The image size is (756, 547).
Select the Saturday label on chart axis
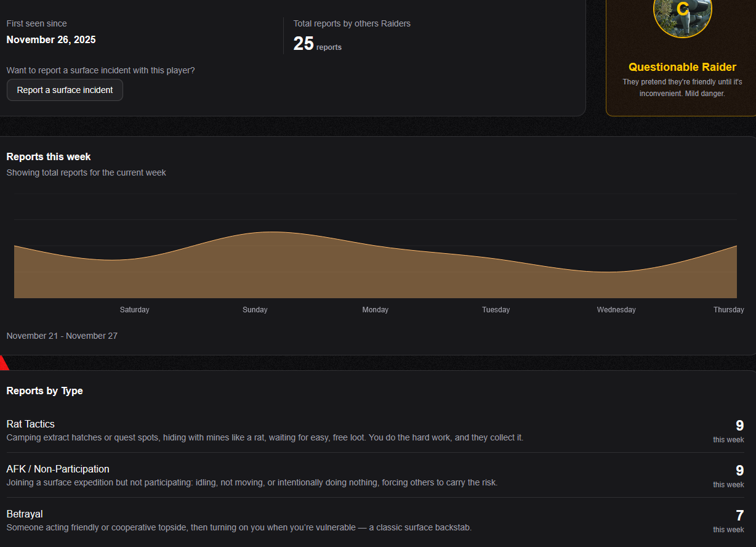pyautogui.click(x=135, y=310)
